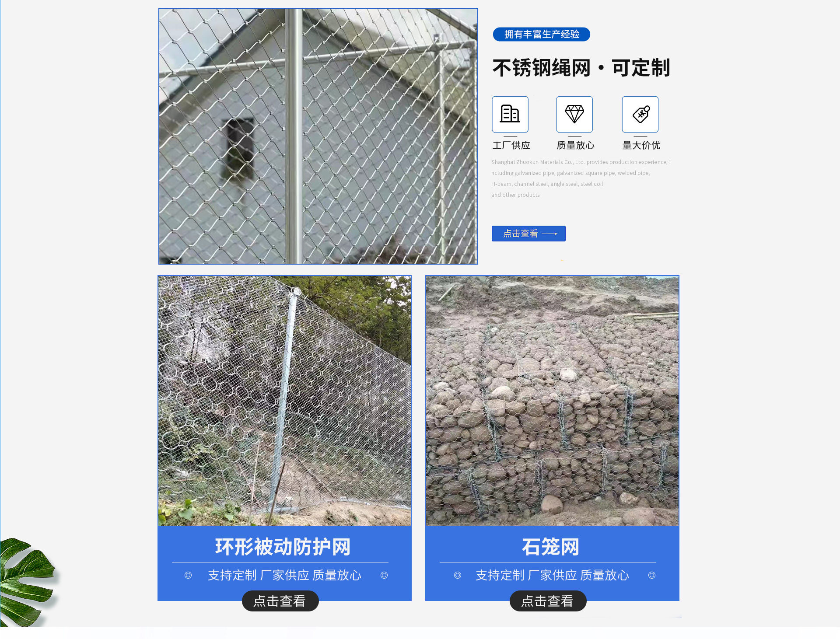Click the price tag discount icon
This screenshot has width=840, height=639.
pyautogui.click(x=640, y=114)
